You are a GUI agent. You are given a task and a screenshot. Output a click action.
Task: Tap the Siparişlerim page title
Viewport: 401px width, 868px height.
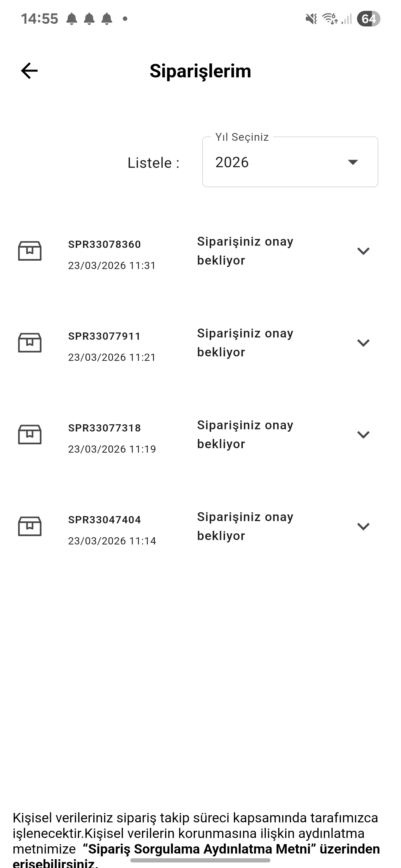pos(200,71)
